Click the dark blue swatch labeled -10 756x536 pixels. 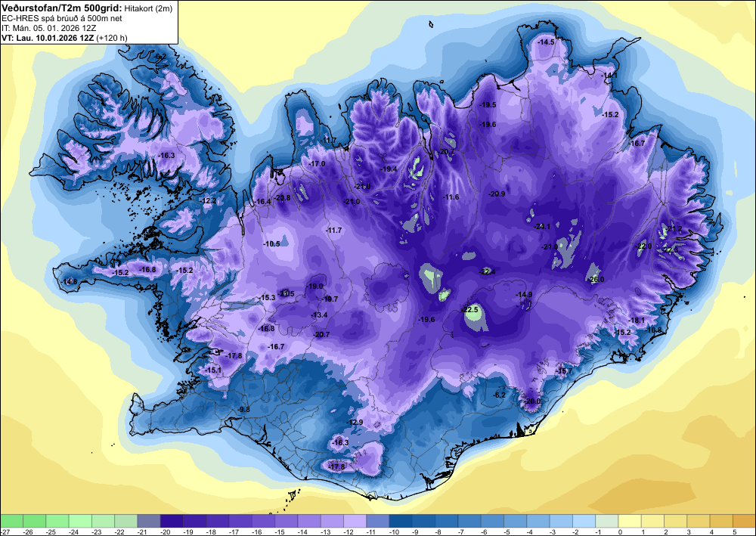[x=401, y=521]
